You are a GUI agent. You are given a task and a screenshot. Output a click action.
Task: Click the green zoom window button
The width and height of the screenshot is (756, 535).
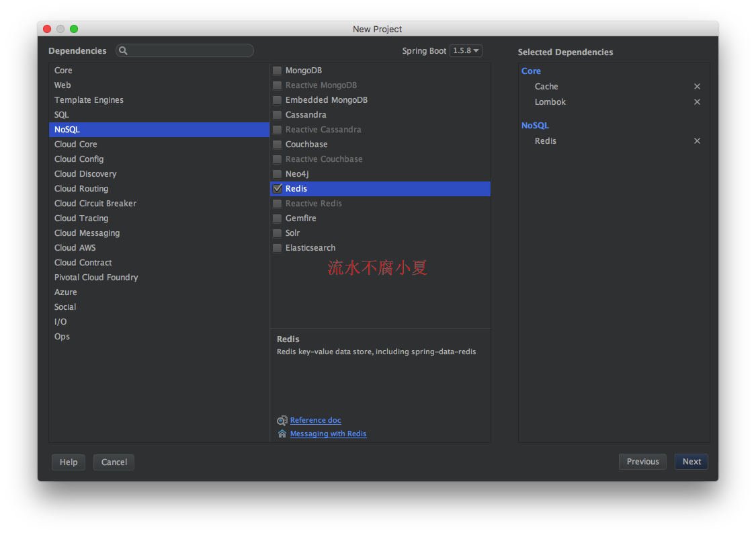[74, 29]
